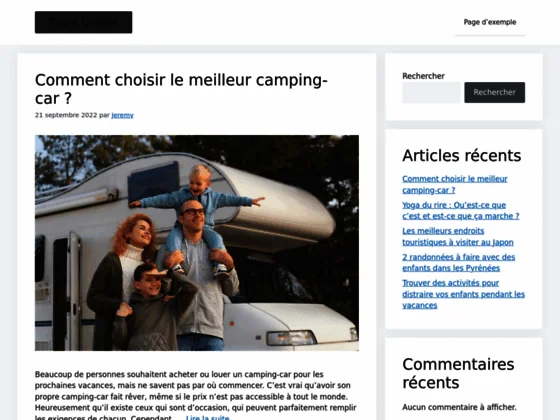Open article on activities to distract your children
Image resolution: width=560 pixels, height=420 pixels.
pos(464,294)
